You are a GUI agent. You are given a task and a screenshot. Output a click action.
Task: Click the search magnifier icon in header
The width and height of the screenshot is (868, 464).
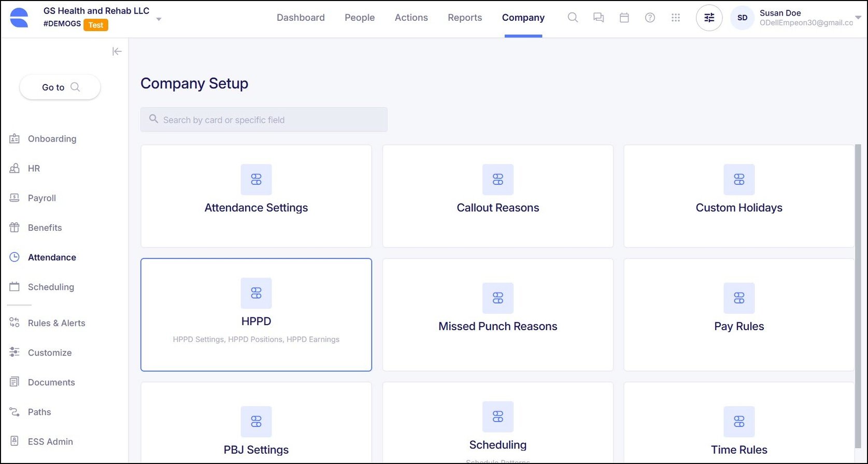[573, 18]
